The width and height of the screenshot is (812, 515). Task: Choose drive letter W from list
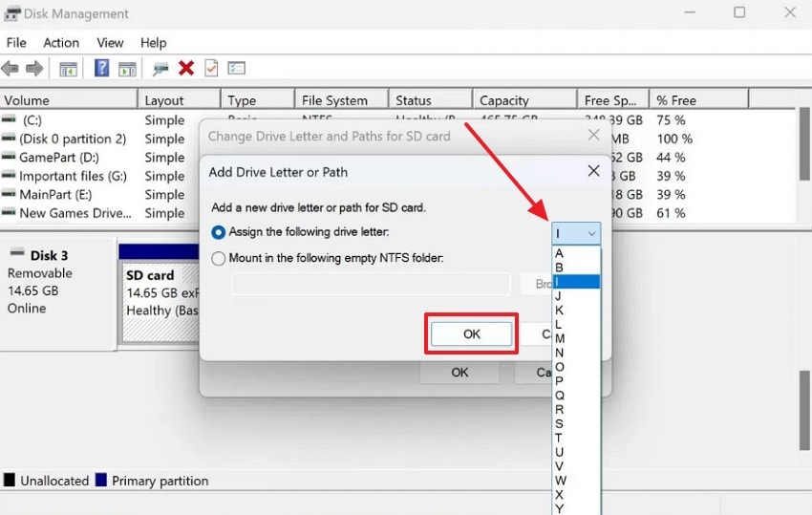576,481
